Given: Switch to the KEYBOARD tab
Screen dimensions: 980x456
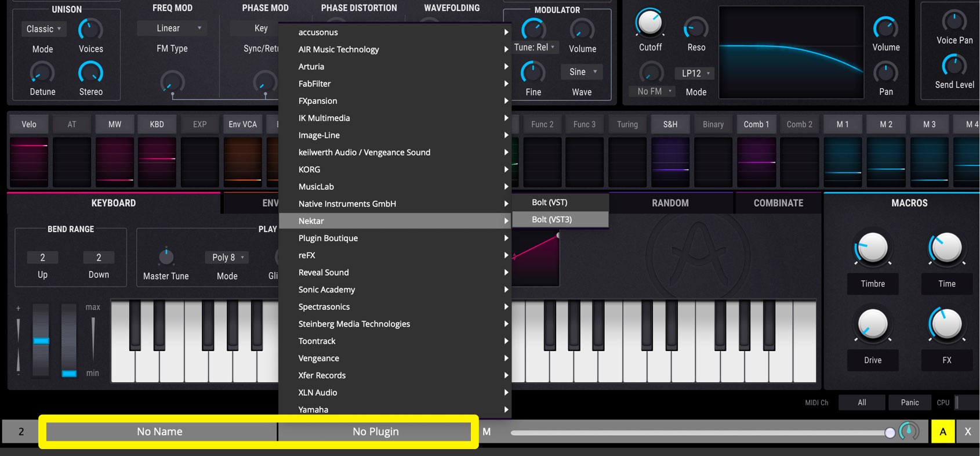Looking at the screenshot, I should [114, 203].
